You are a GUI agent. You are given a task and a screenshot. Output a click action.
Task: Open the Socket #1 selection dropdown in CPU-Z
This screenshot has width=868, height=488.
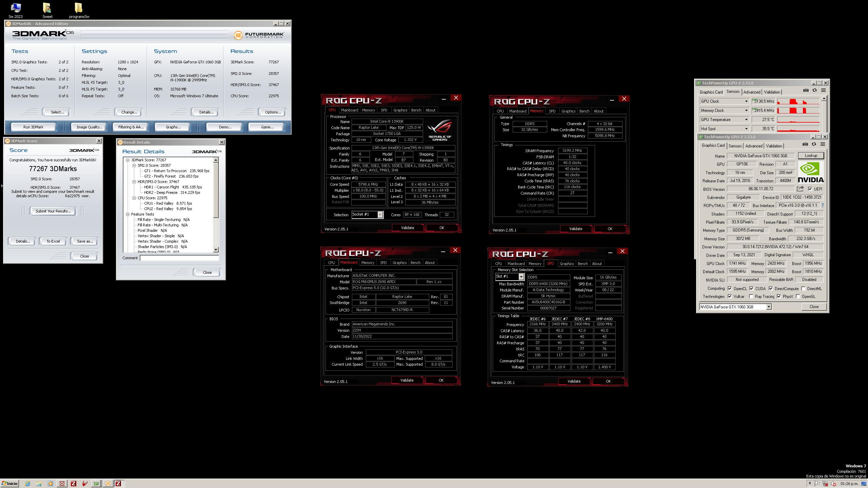pos(368,215)
